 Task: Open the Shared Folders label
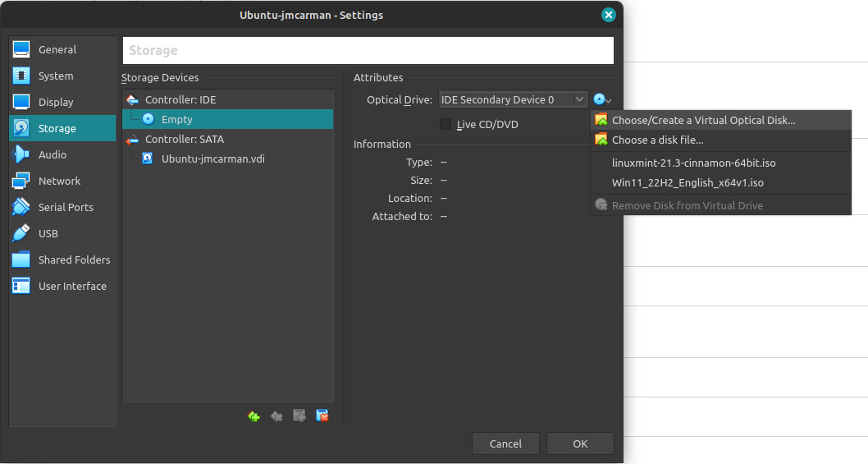(x=74, y=260)
